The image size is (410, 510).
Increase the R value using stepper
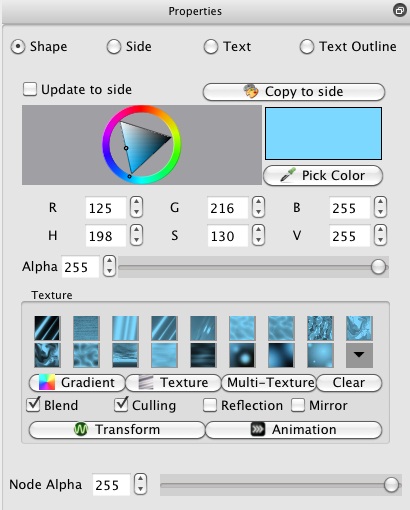[136, 203]
